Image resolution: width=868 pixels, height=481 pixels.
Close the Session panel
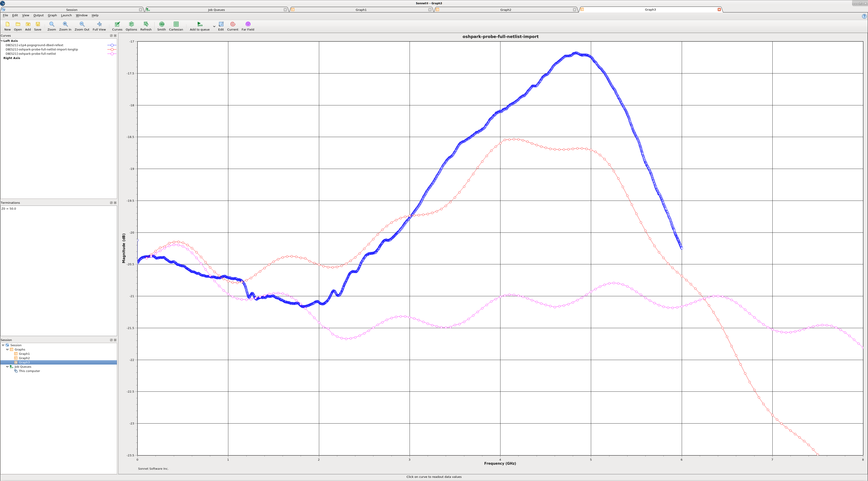115,340
